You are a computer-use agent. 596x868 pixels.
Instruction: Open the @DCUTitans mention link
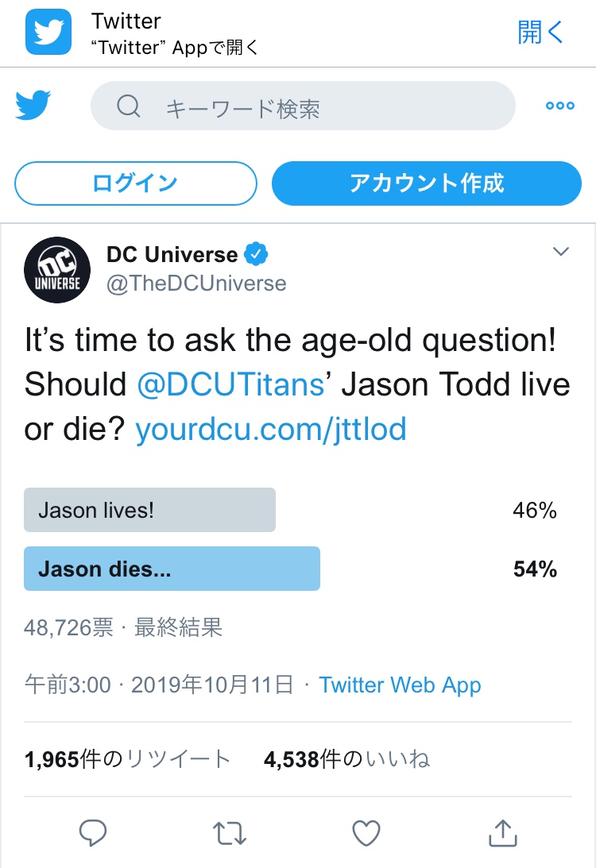coord(230,384)
